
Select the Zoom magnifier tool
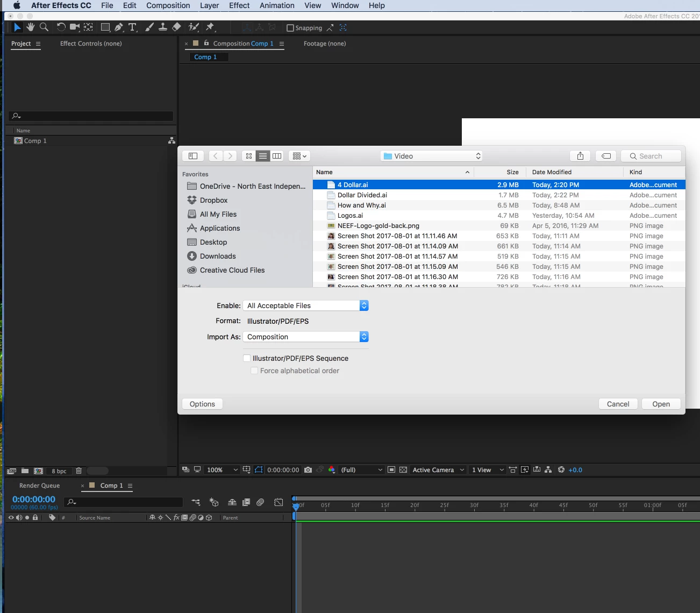(44, 27)
